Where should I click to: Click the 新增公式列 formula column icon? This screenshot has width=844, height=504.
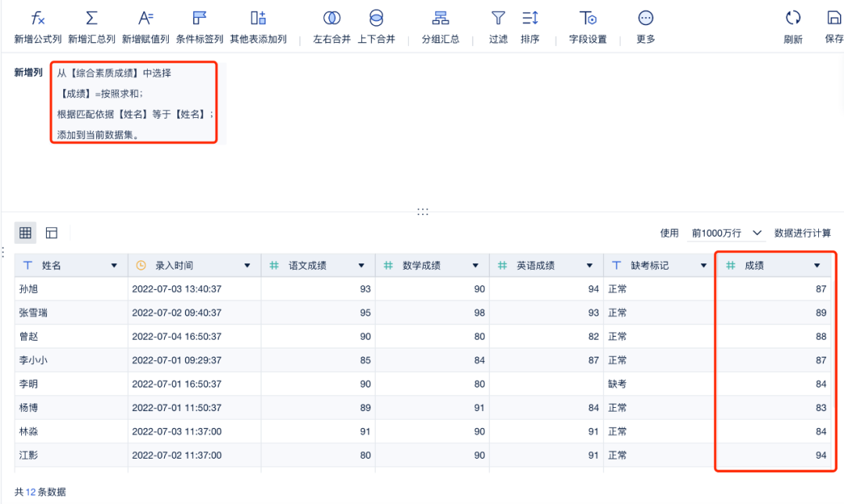tap(38, 18)
